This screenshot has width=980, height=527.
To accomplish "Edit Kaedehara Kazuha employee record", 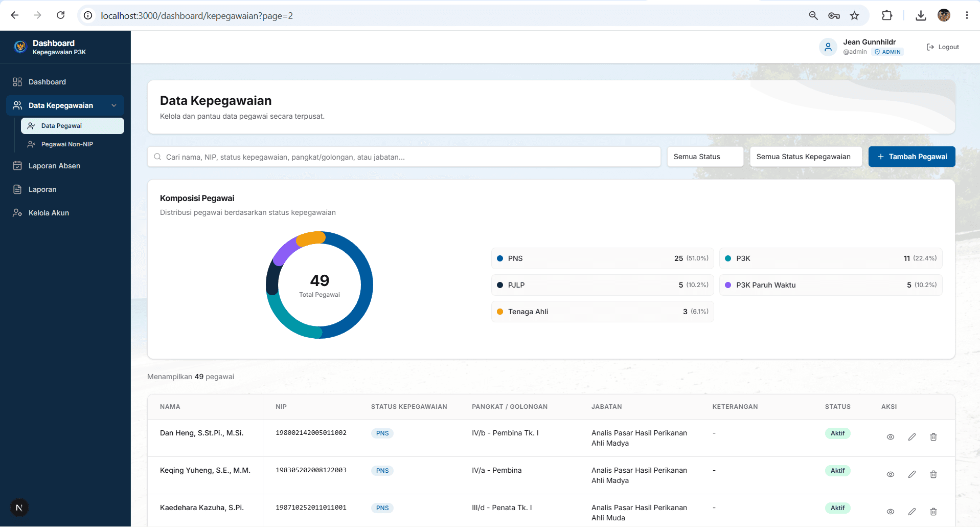I will coord(911,512).
